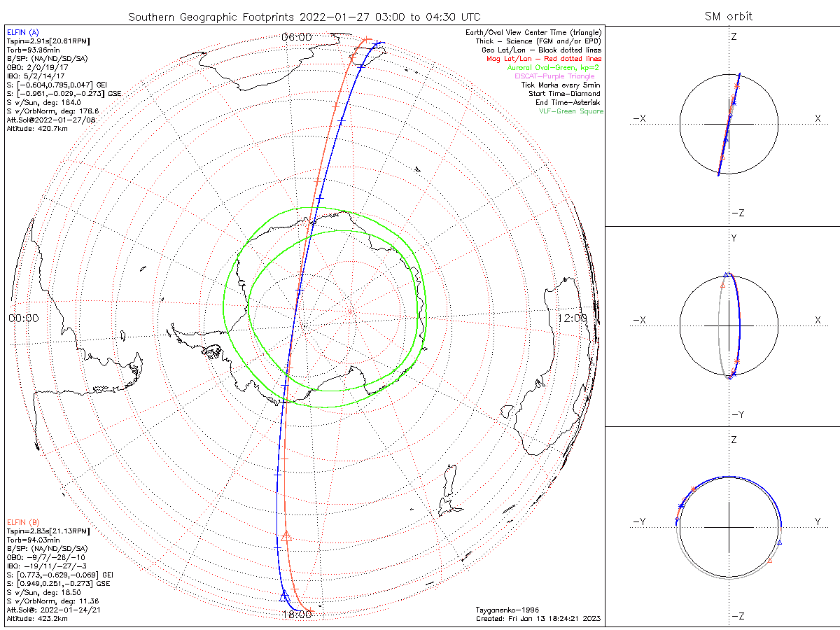Click the '00:00' local time label

(x=24, y=318)
